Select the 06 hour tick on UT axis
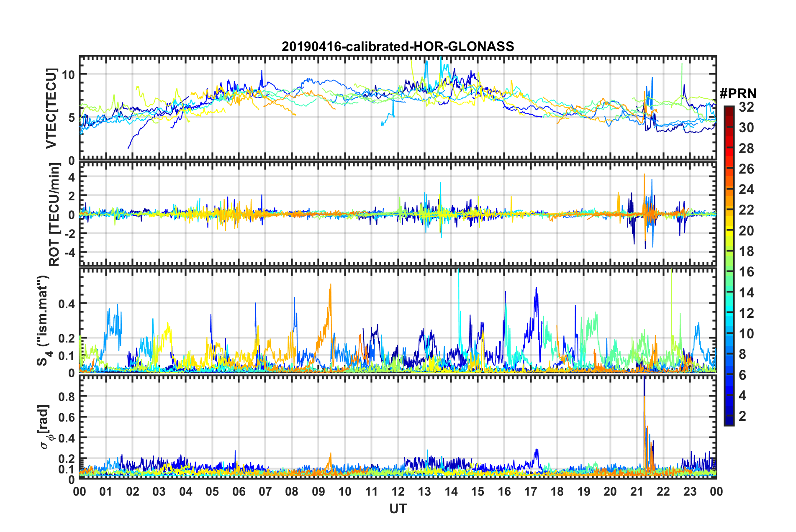Image resolution: width=796 pixels, height=532 pixels. click(239, 491)
